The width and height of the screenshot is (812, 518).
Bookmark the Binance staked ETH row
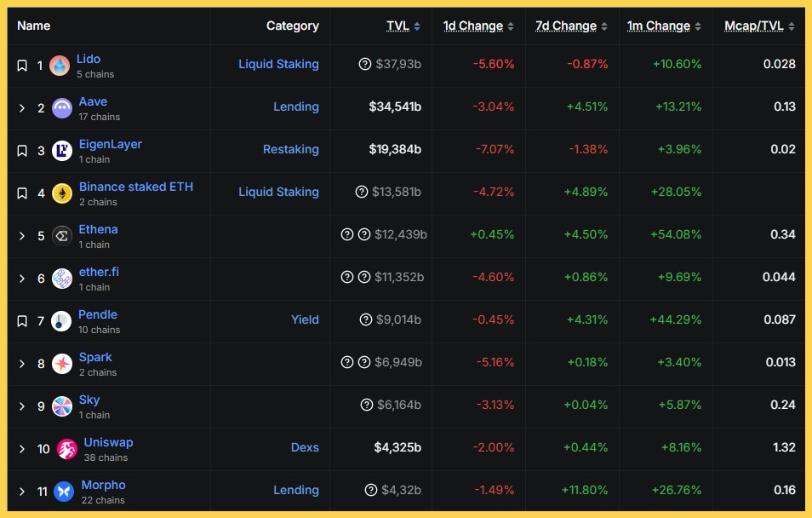coord(22,193)
